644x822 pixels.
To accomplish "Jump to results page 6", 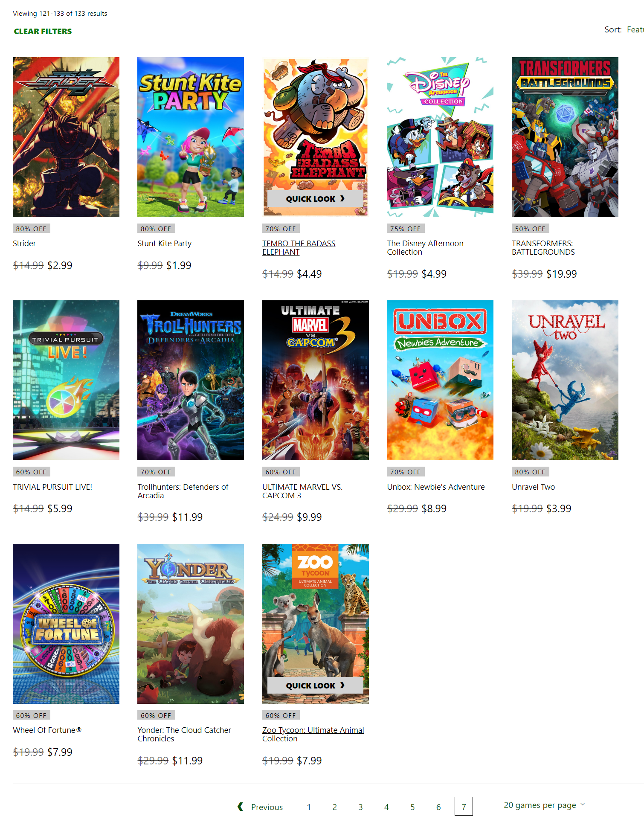I will 438,807.
